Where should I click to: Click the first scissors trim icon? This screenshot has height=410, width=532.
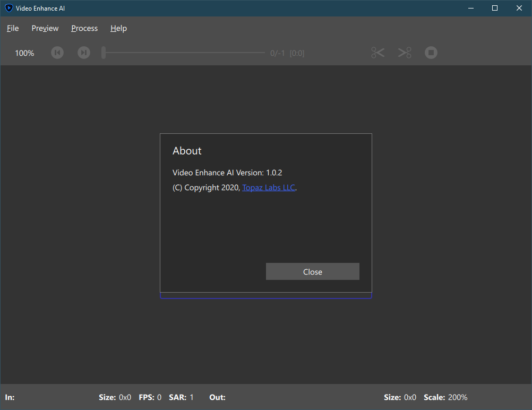[377, 53]
